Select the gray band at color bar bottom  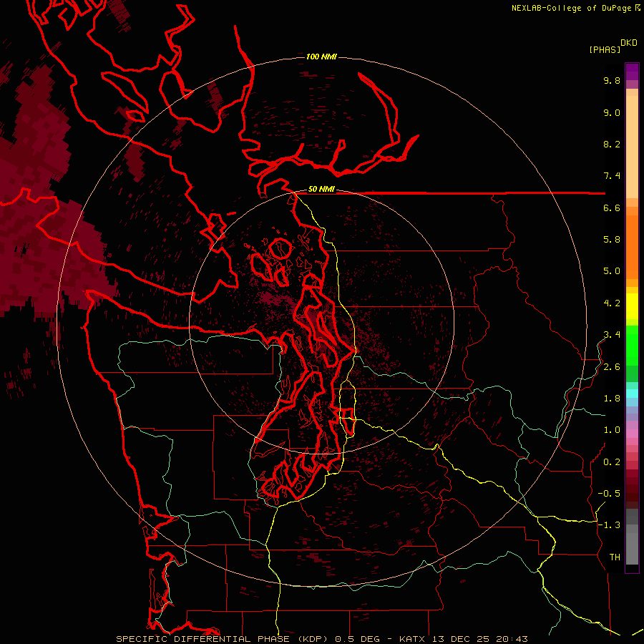coord(632,548)
